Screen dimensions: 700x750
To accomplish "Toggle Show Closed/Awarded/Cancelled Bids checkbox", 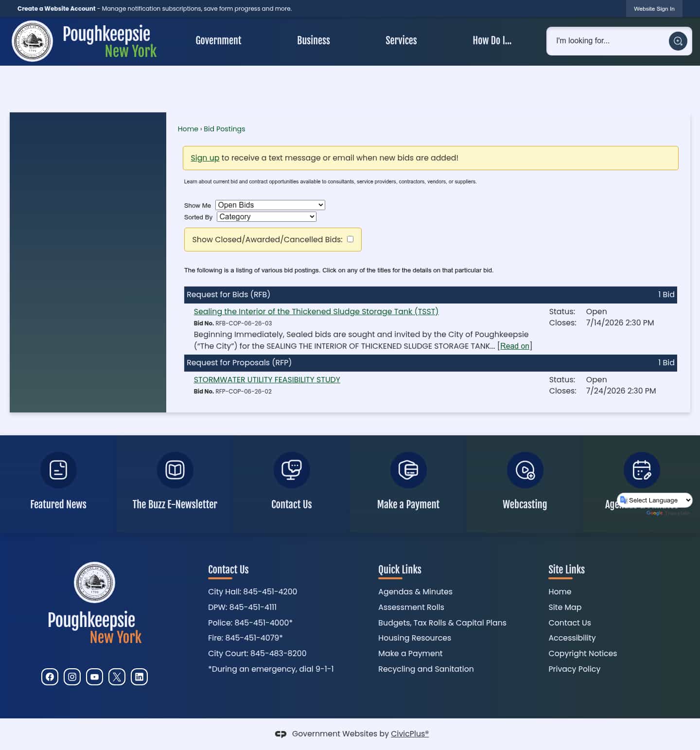I will [x=350, y=239].
